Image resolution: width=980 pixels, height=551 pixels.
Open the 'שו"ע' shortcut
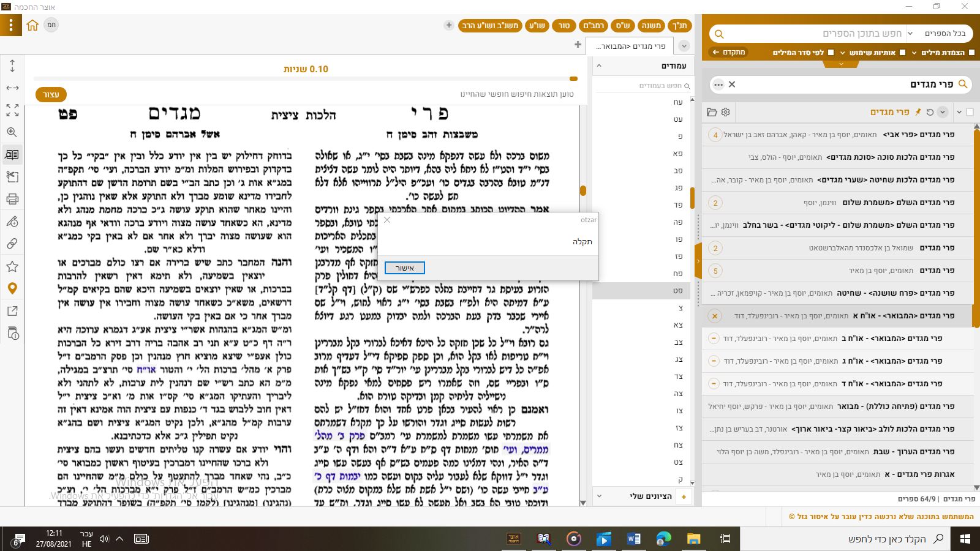pyautogui.click(x=537, y=25)
